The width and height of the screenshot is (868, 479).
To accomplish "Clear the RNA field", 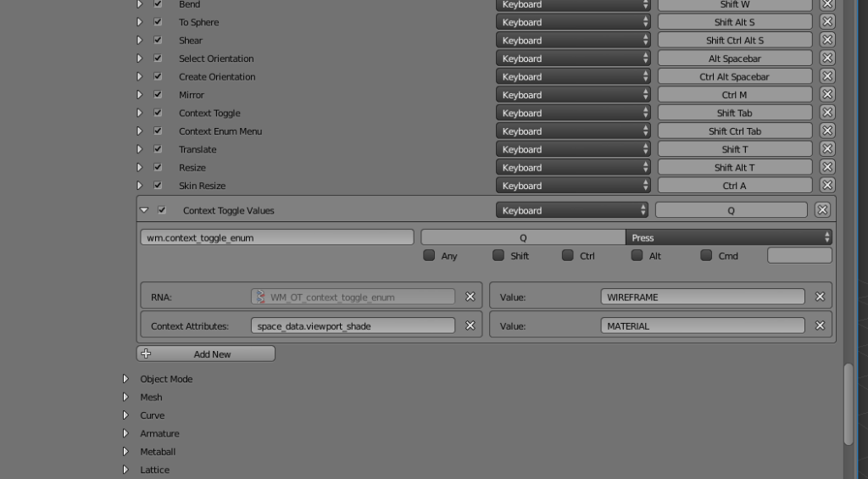I will (470, 297).
